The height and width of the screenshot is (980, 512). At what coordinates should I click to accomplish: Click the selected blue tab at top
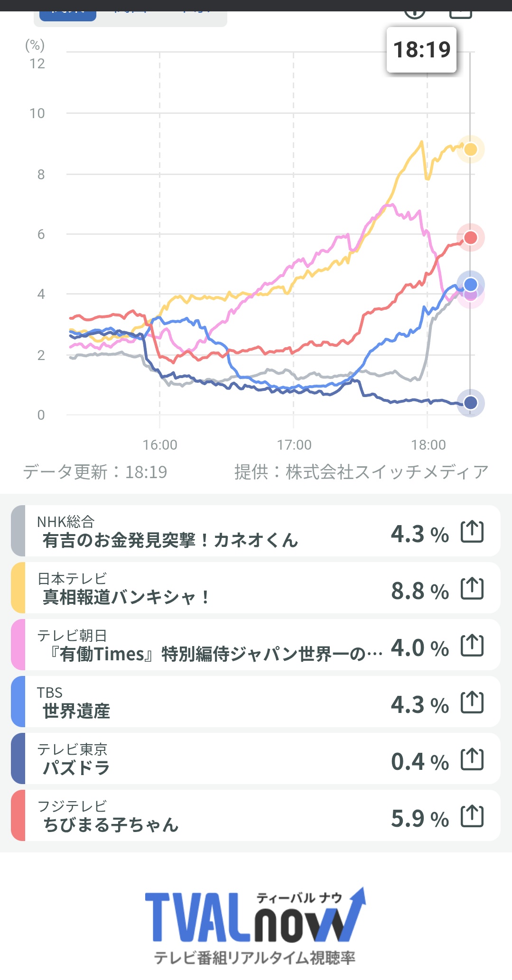point(67,15)
